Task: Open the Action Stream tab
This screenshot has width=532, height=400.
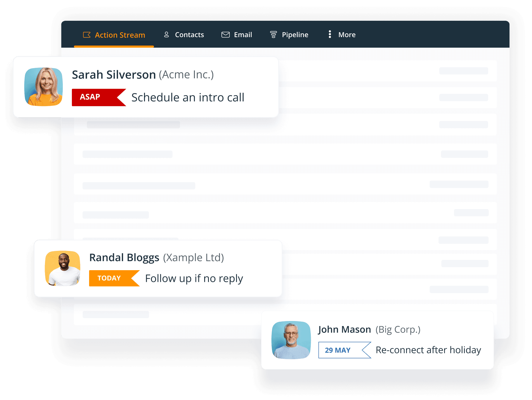Action: [120, 35]
